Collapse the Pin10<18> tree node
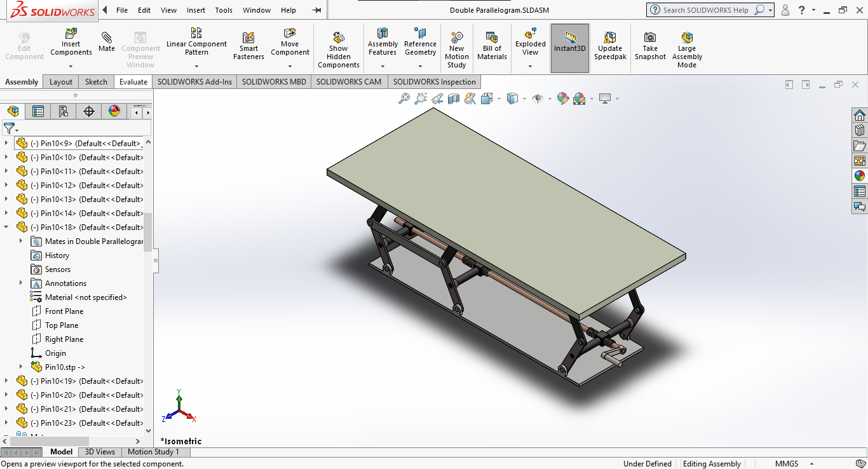The height and width of the screenshot is (469, 868). tap(6, 227)
